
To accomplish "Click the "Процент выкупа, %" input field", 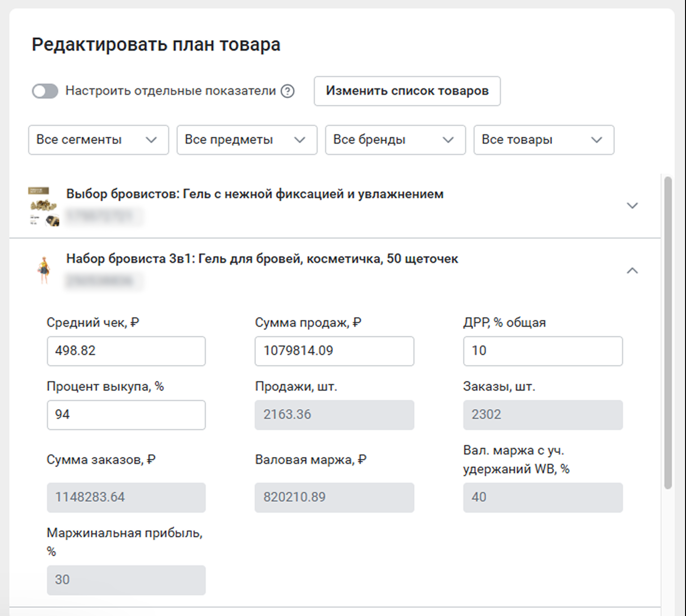I will point(126,415).
